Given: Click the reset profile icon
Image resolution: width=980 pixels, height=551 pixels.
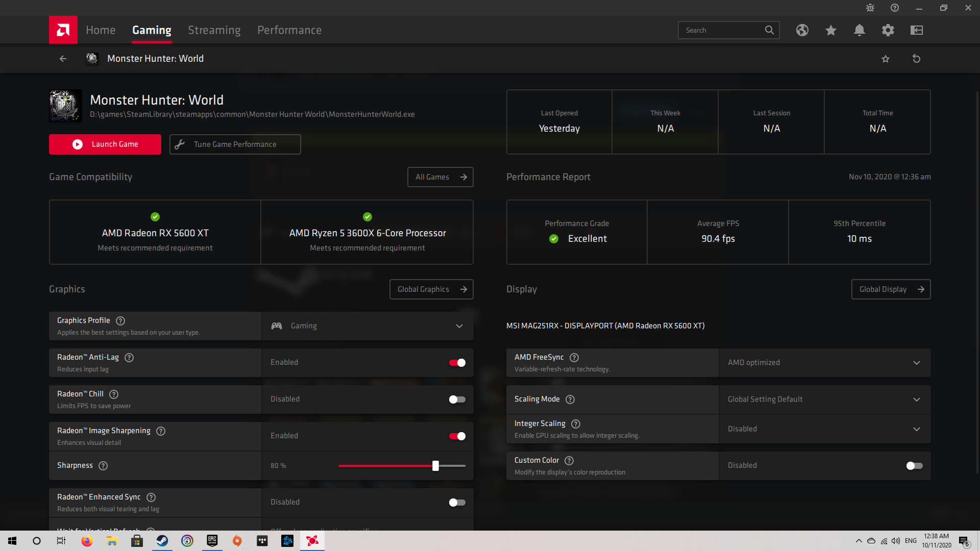Looking at the screenshot, I should pos(916,59).
